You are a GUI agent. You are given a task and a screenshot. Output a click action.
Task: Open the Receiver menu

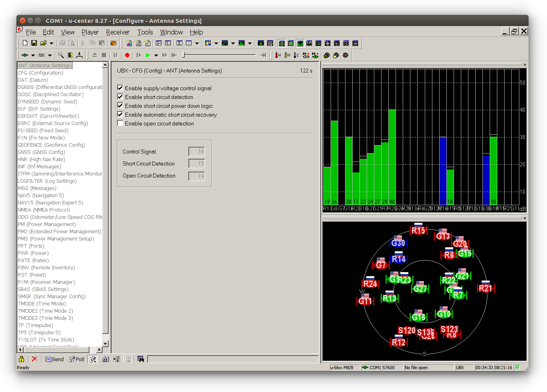[118, 32]
